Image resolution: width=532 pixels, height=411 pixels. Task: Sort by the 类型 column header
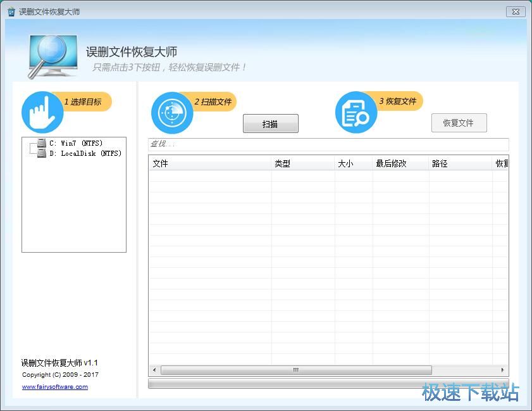(x=302, y=163)
